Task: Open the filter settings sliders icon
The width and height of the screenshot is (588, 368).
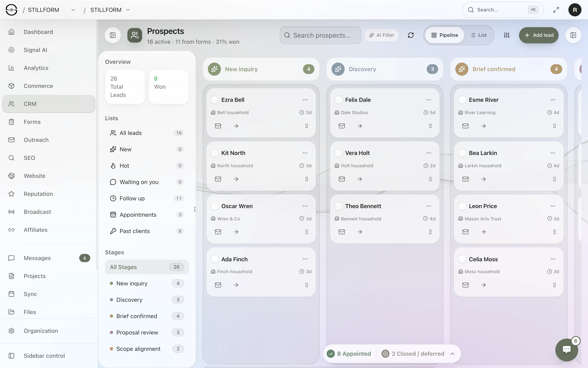Action: pos(507,35)
